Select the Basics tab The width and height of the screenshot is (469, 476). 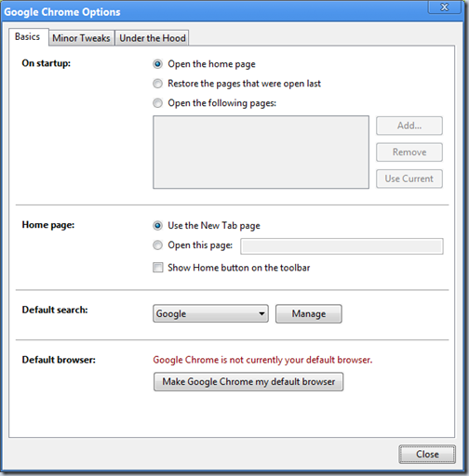28,37
